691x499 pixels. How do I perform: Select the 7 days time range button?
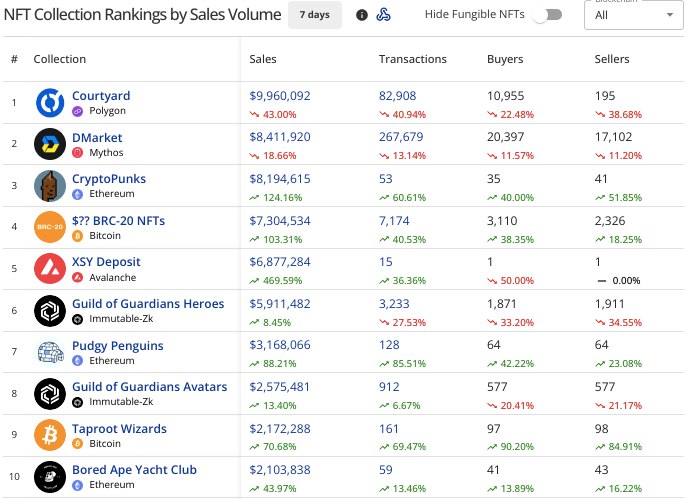(315, 15)
